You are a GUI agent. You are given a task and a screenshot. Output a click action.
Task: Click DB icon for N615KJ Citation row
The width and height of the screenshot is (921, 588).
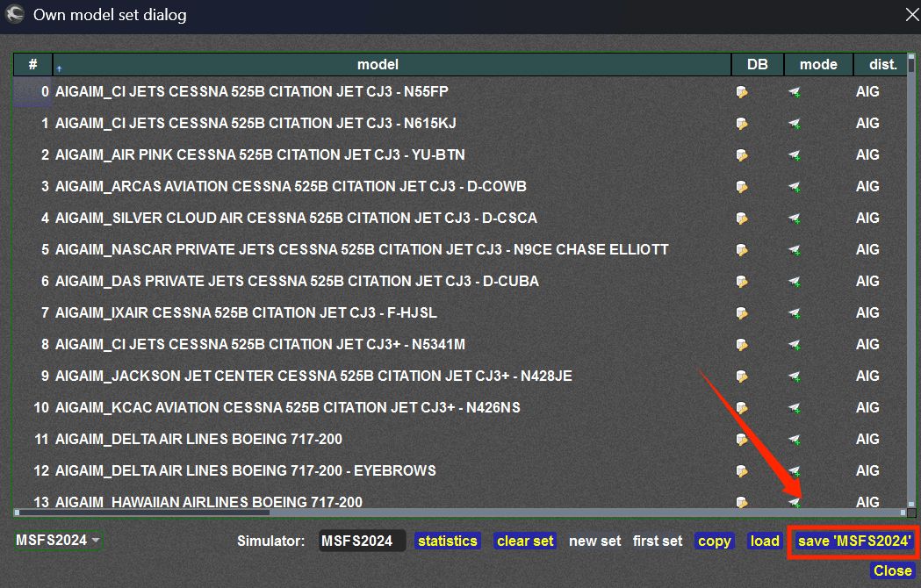click(742, 124)
